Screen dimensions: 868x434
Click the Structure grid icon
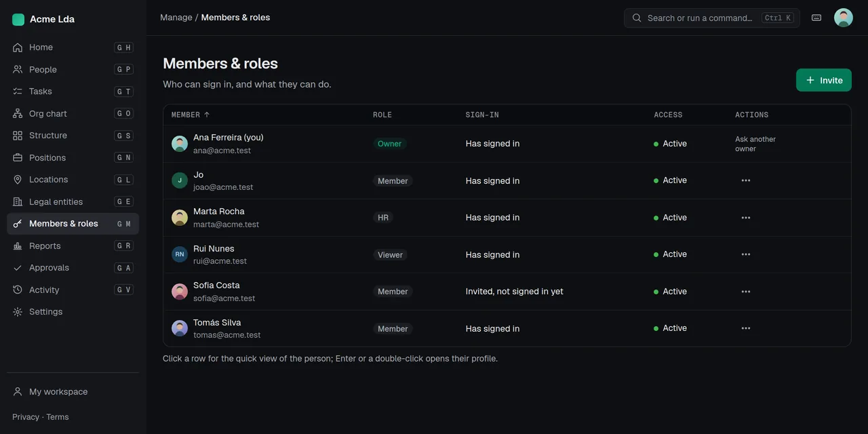[18, 136]
